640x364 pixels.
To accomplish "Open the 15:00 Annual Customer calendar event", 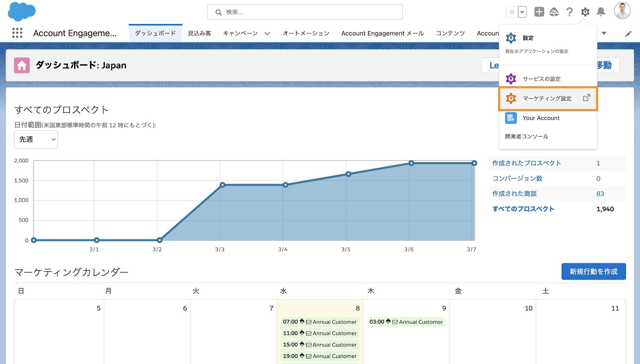I will tap(320, 344).
